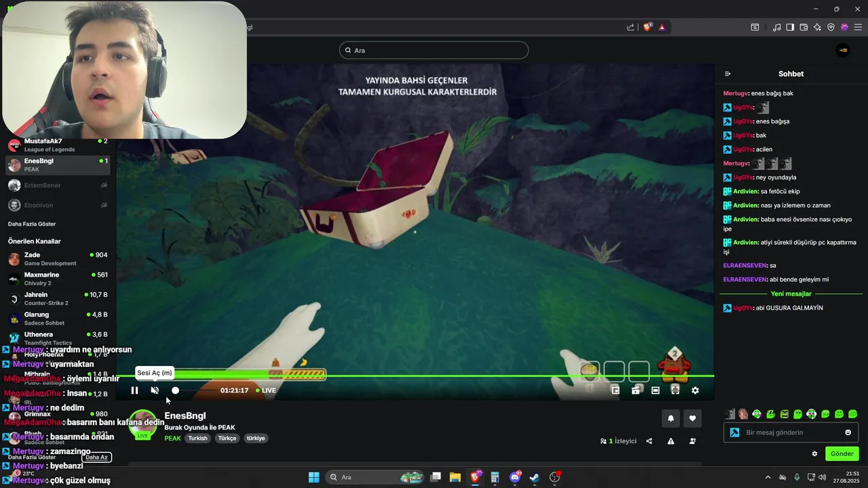Image resolution: width=868 pixels, height=488 pixels.
Task: Show hidden system tray icons chevron
Action: [768, 477]
